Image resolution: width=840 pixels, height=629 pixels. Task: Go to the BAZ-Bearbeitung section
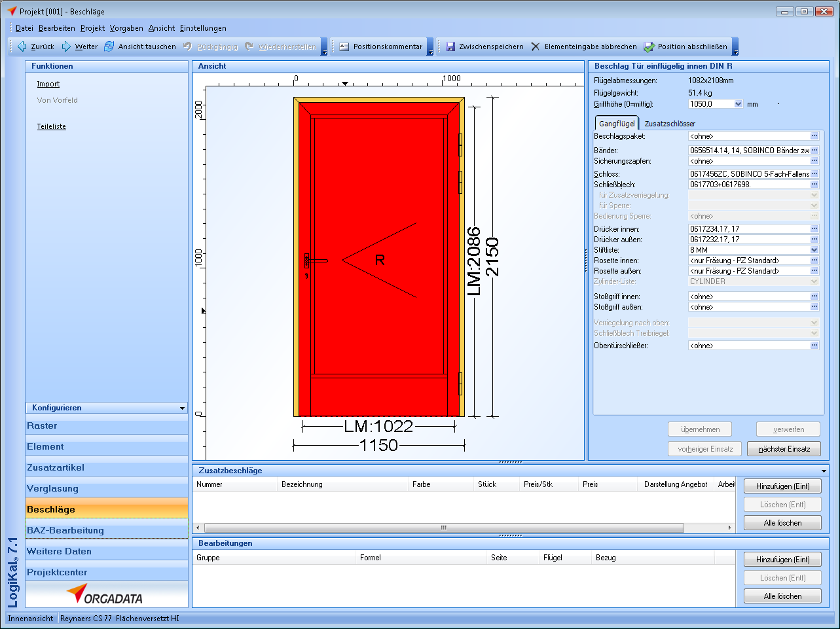coord(107,531)
